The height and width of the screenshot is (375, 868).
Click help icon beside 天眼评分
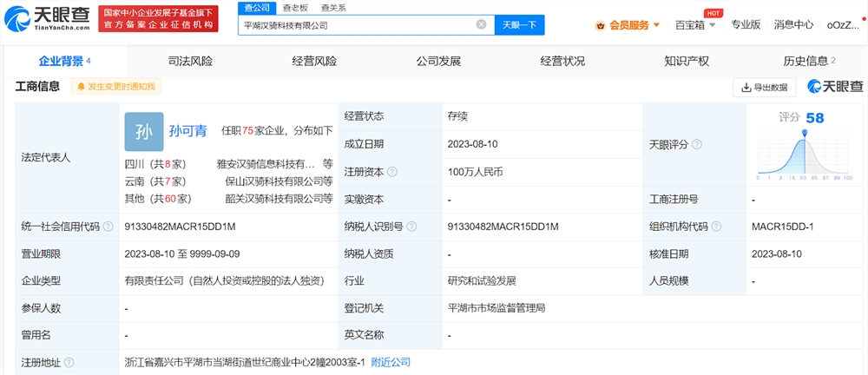[x=697, y=144]
